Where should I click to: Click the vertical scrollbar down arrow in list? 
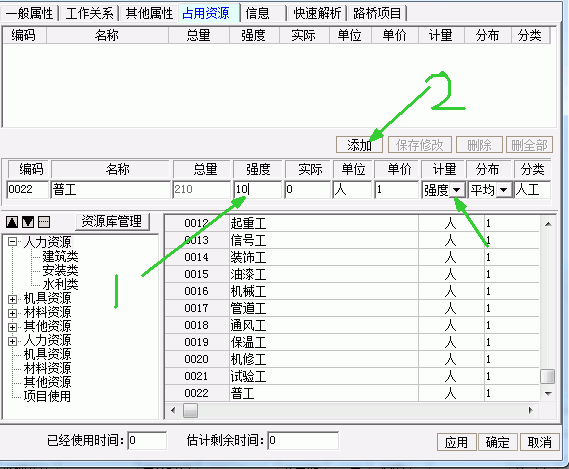[548, 393]
